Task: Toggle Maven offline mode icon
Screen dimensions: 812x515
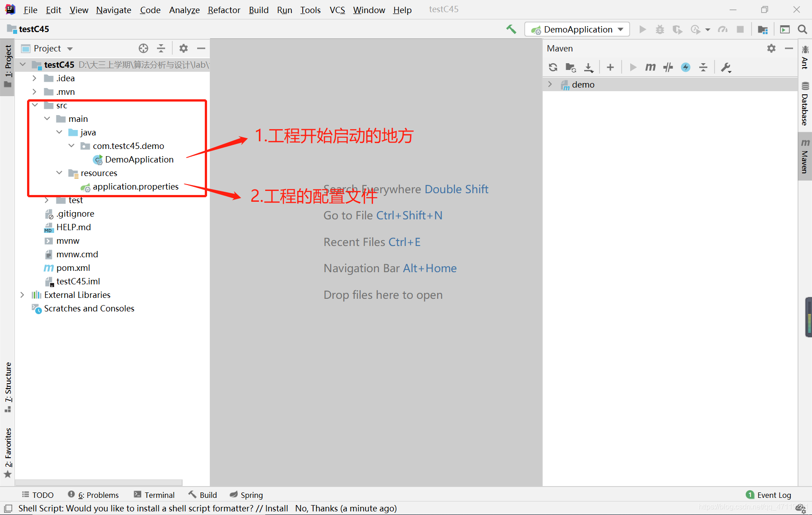Action: pyautogui.click(x=668, y=67)
